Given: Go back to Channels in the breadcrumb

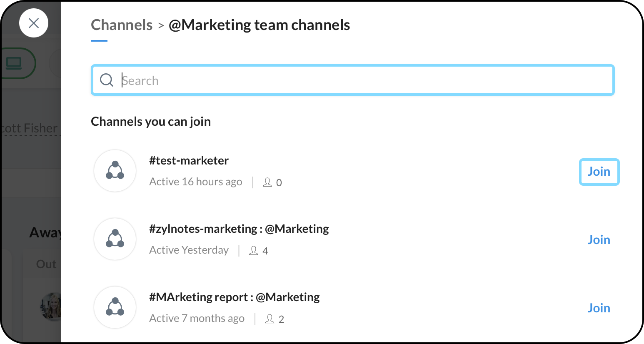Looking at the screenshot, I should pos(122,25).
